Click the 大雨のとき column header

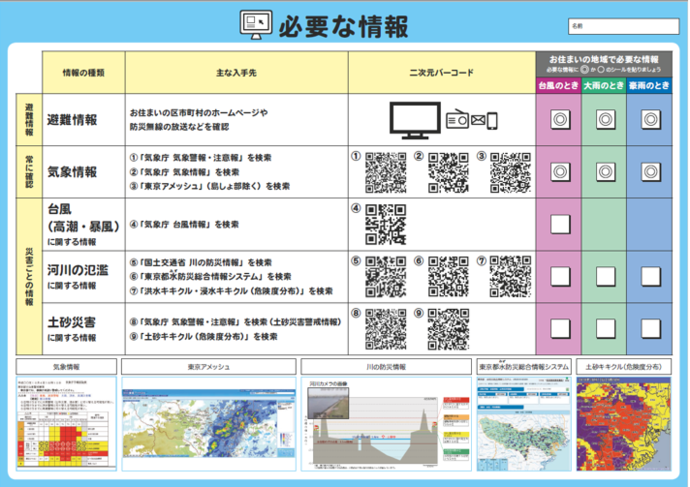(x=605, y=86)
